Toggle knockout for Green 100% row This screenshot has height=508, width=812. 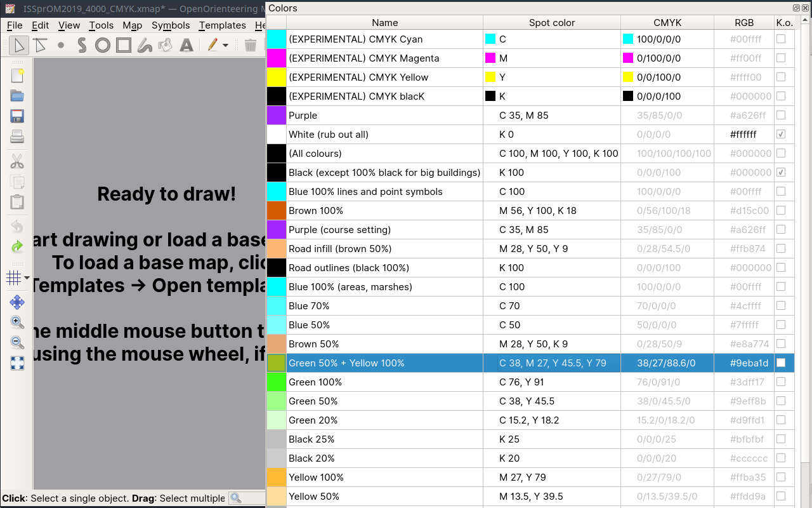pyautogui.click(x=781, y=382)
